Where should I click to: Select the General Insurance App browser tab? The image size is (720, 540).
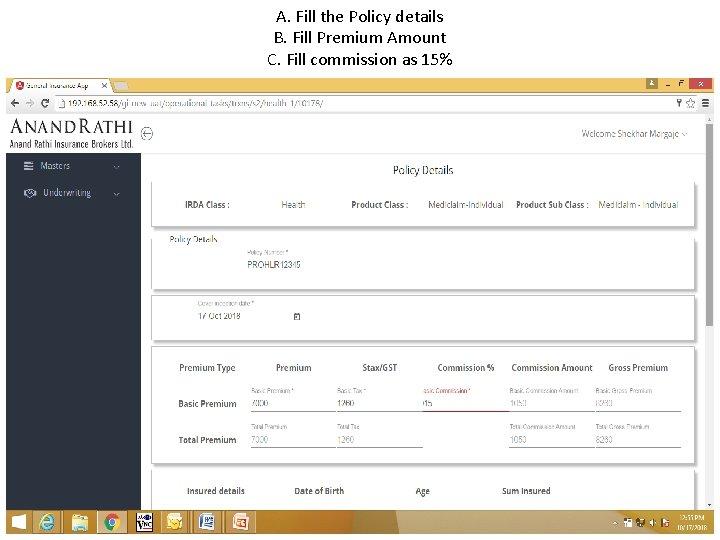point(61,85)
